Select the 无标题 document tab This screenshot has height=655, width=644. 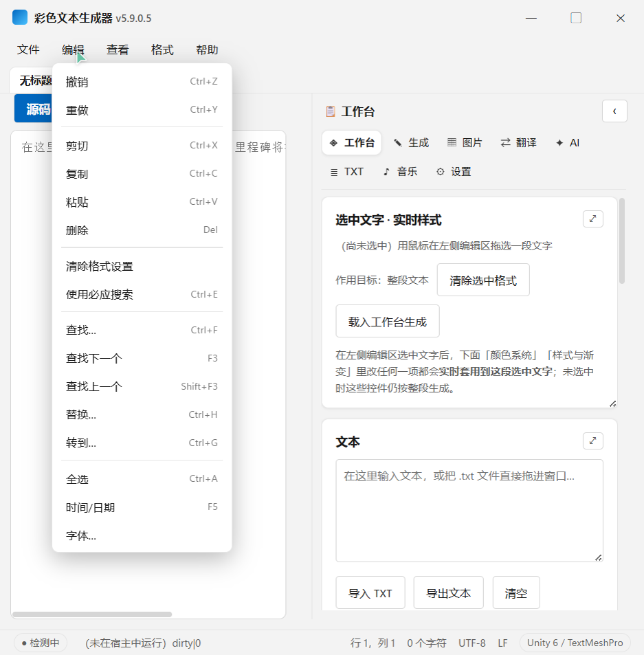tap(32, 80)
